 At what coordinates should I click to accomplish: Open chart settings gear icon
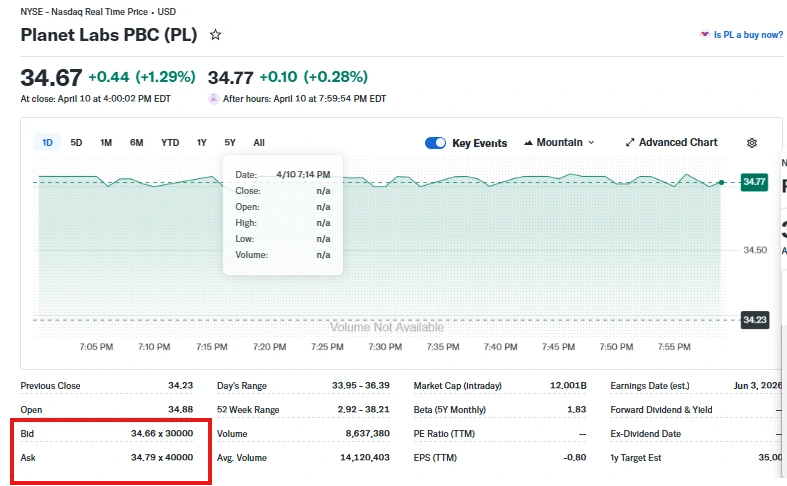pyautogui.click(x=751, y=143)
